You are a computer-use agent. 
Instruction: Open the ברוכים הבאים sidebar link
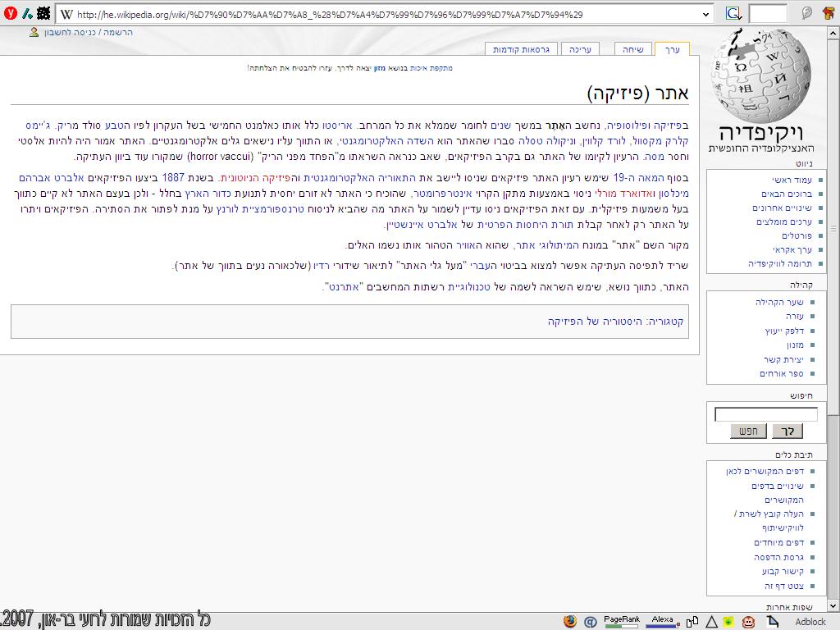(x=787, y=194)
